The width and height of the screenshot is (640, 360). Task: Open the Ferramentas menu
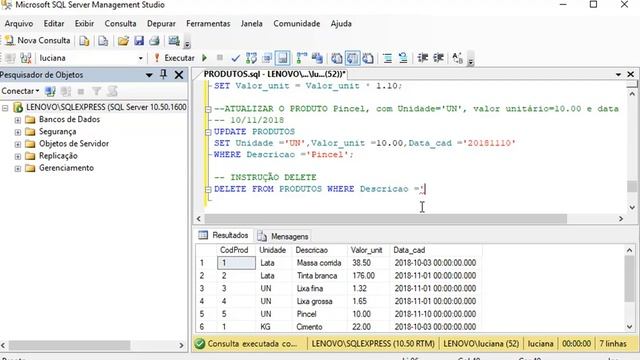208,24
